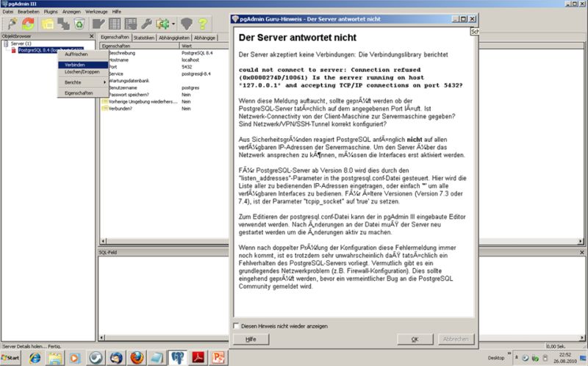Click the properties list left scroll arrow
Image resolution: width=588 pixels, height=366 pixels.
point(102,241)
